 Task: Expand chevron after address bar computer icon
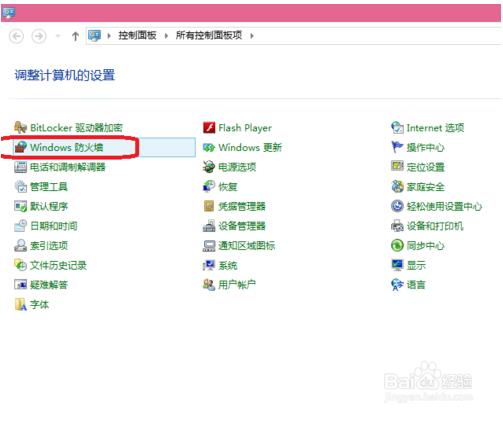(x=109, y=35)
